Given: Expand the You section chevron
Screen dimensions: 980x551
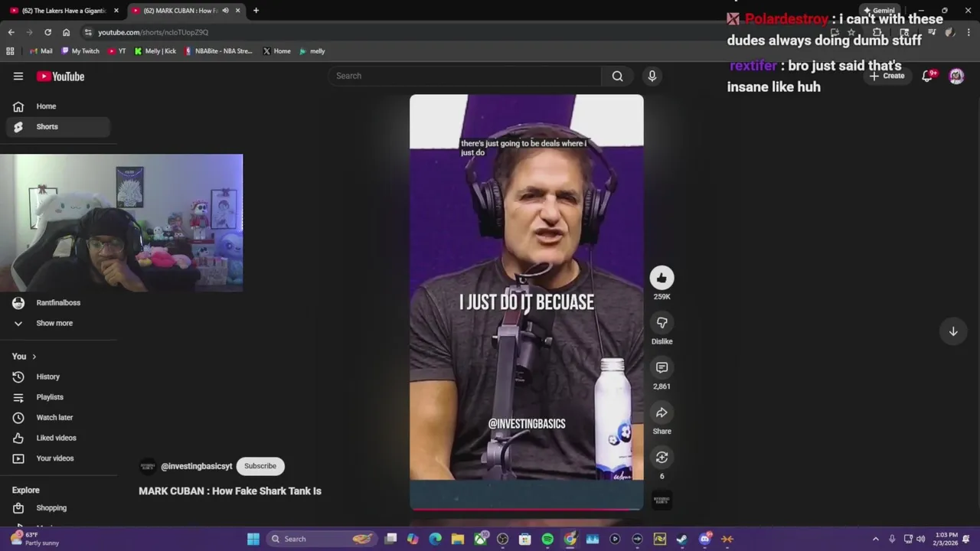Looking at the screenshot, I should (x=34, y=357).
